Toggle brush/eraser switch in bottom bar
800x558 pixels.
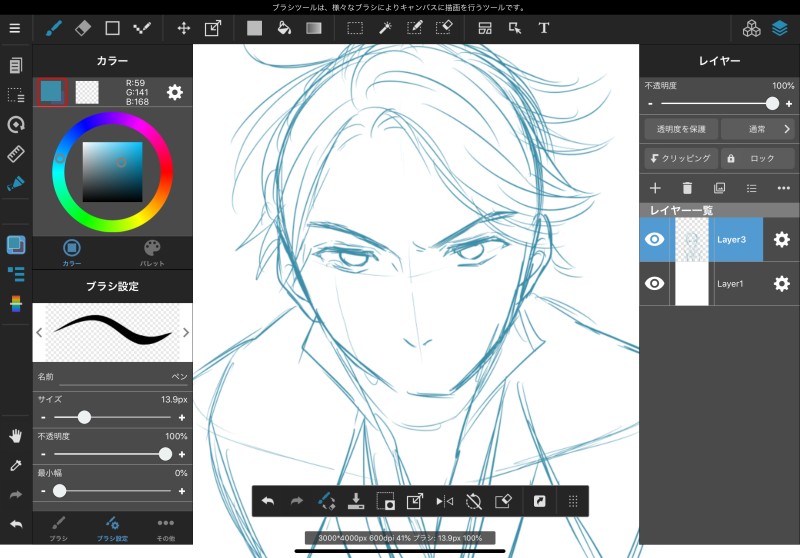click(x=327, y=501)
